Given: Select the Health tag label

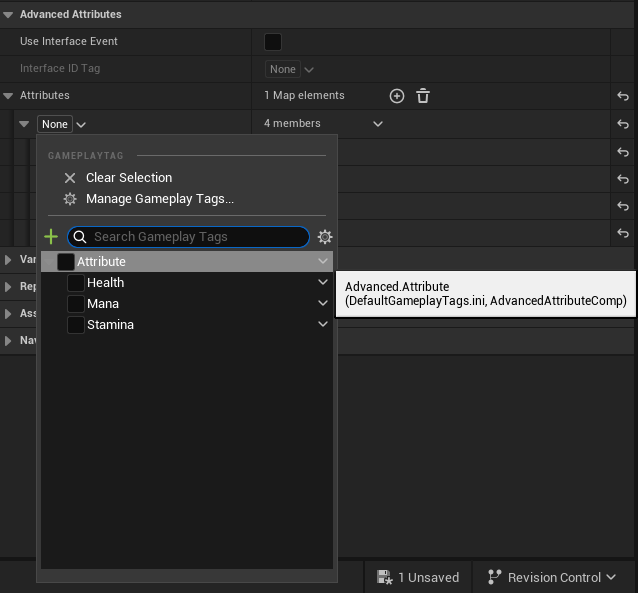Looking at the screenshot, I should [105, 283].
